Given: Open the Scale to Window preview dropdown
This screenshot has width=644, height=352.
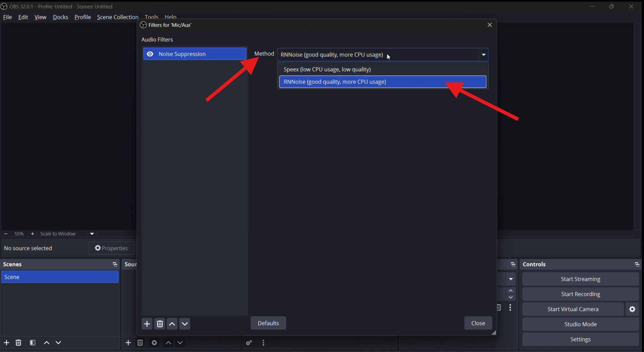Looking at the screenshot, I should coord(92,234).
